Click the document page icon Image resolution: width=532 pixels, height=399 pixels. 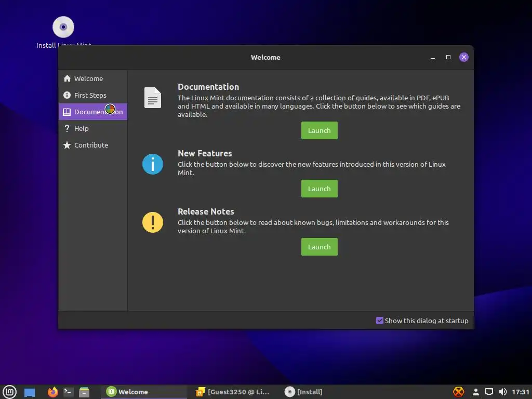pyautogui.click(x=153, y=98)
